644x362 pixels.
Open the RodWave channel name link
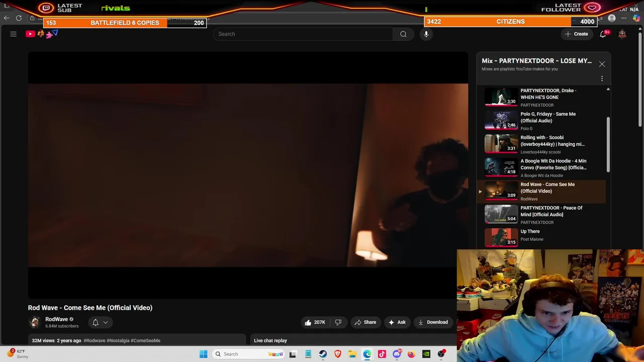click(x=56, y=319)
